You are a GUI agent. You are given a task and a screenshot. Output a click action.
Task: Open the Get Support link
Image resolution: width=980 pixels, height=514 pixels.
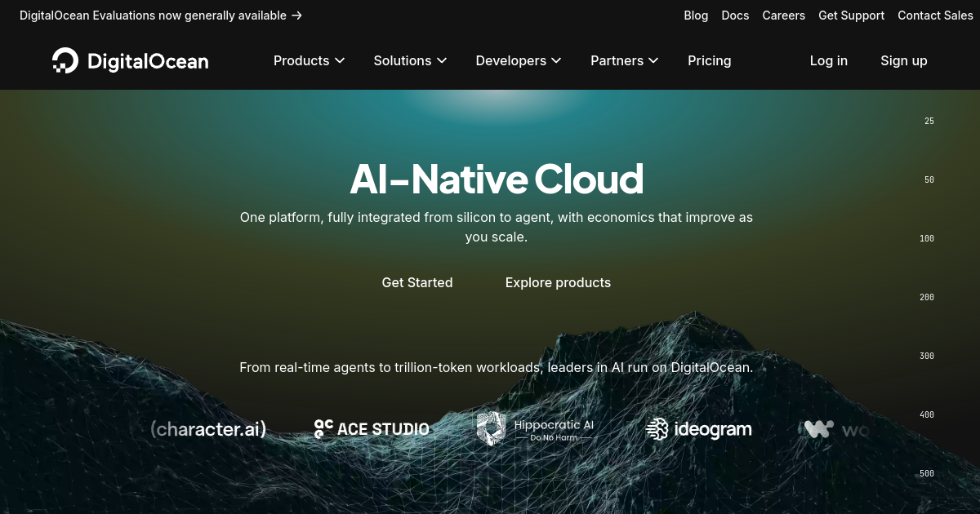(852, 16)
